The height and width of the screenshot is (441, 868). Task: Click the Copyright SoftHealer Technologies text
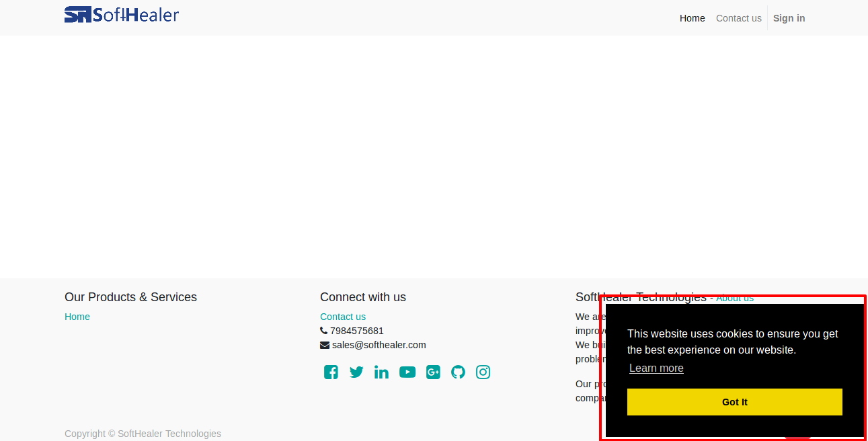click(x=143, y=434)
